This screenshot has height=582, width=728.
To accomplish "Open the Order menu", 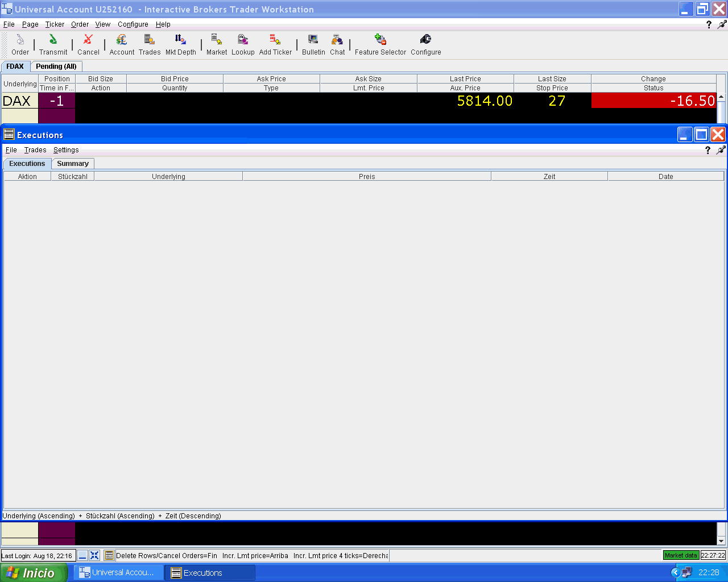I will (80, 24).
